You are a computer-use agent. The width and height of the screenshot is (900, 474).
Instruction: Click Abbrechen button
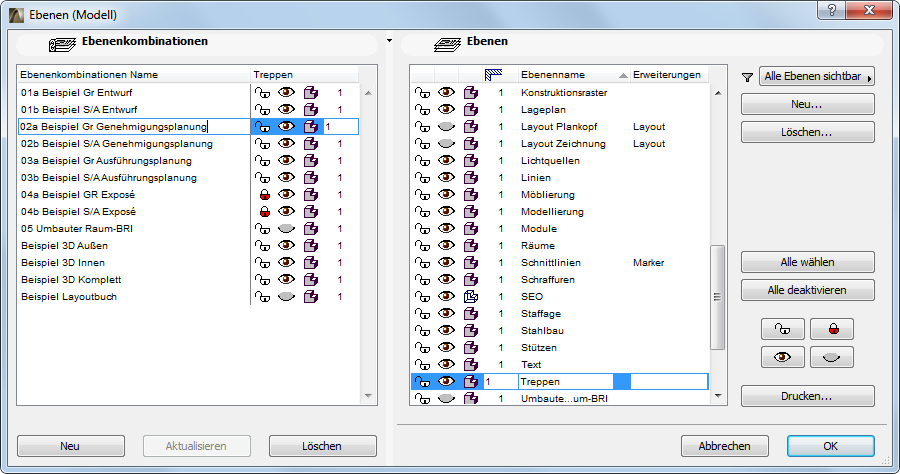click(724, 446)
